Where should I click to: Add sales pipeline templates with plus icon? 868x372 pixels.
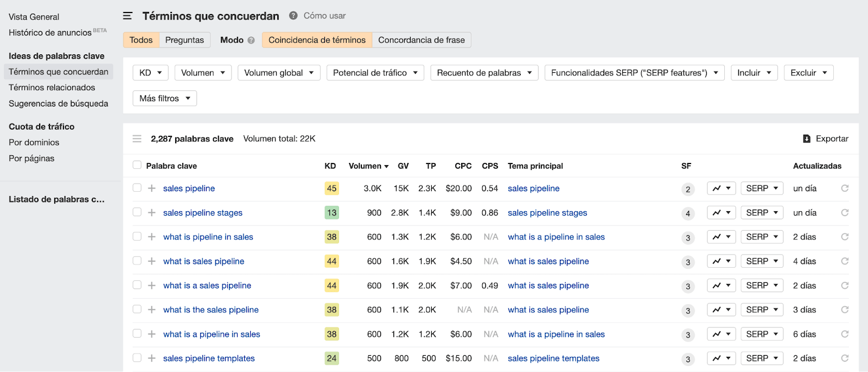(x=152, y=358)
